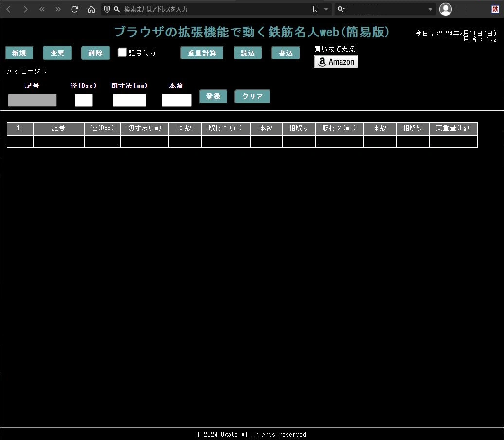Open the Amazon support link
Image resolution: width=504 pixels, height=440 pixels.
336,62
